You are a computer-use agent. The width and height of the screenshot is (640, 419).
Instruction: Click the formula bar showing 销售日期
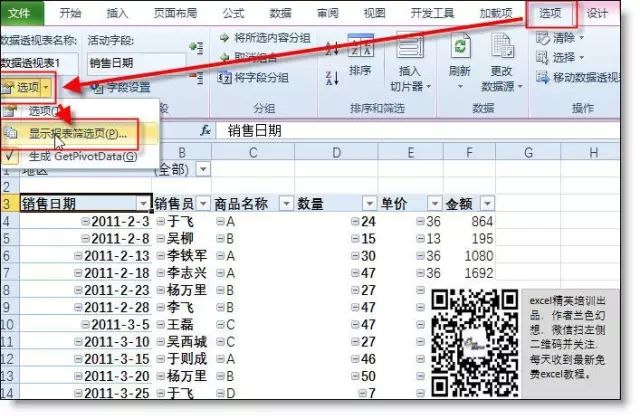click(416, 131)
